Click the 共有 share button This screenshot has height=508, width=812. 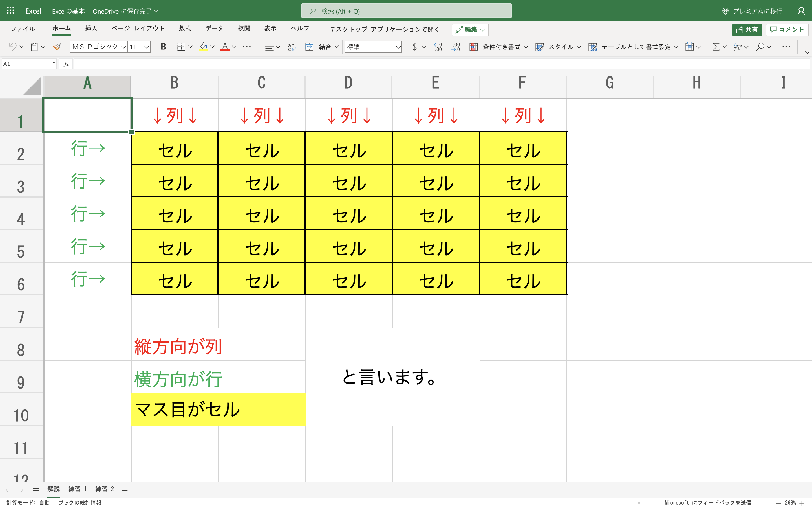coord(747,30)
